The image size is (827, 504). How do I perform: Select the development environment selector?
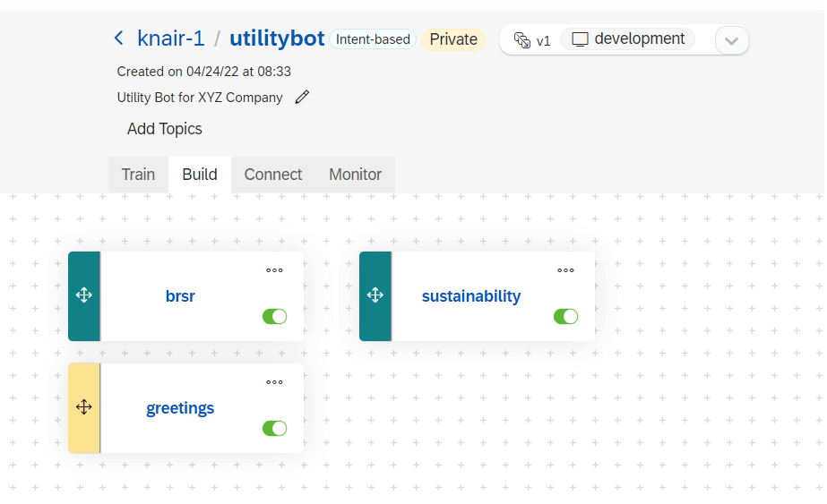tap(627, 39)
